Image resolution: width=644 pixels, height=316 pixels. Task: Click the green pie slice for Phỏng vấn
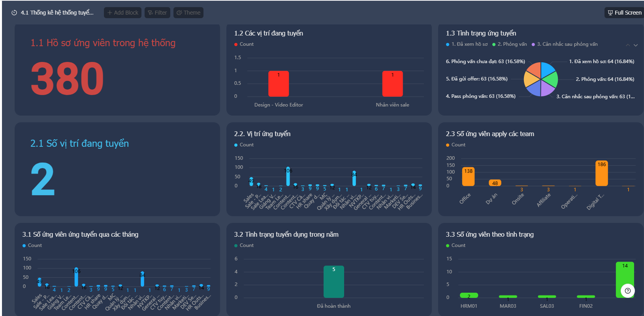(551, 80)
